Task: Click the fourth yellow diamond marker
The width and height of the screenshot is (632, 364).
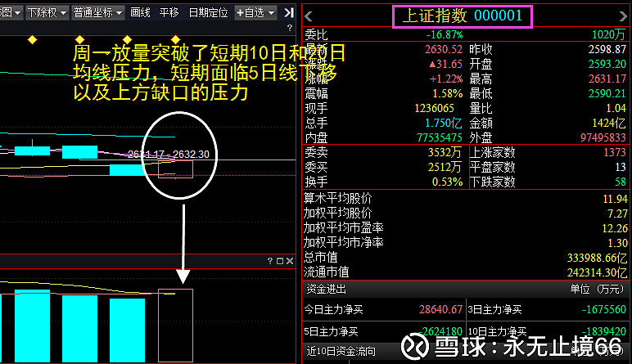Action: tap(175, 39)
